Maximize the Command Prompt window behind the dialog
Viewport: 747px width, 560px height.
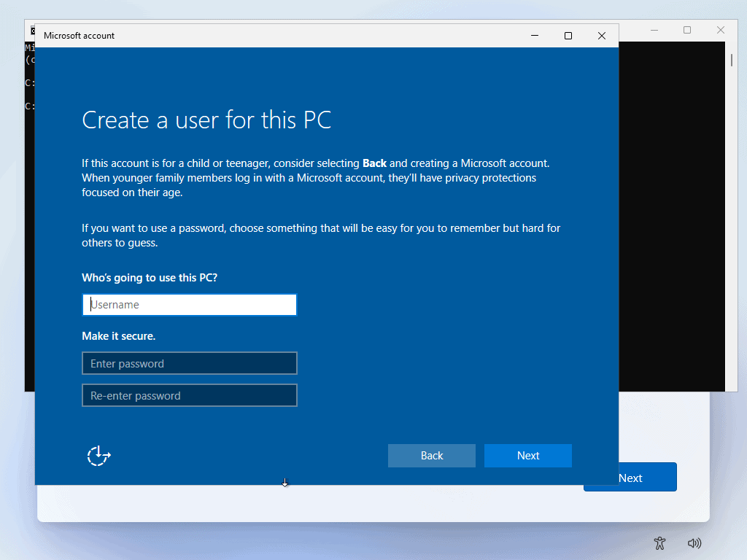[x=687, y=30]
